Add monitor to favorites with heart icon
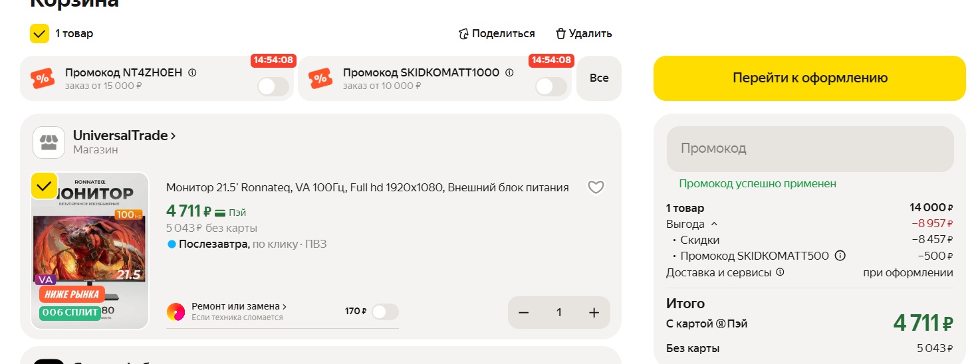This screenshot has height=364, width=980. click(x=596, y=188)
